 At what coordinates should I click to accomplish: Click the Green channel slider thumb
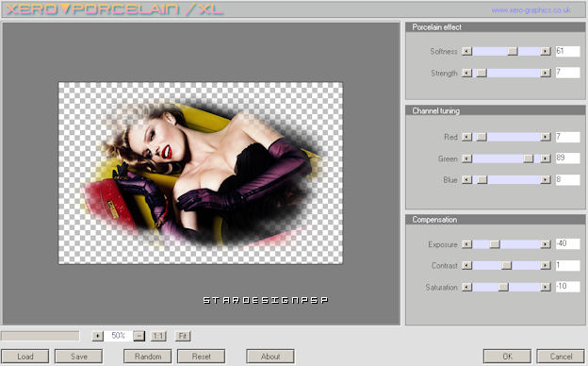click(528, 158)
